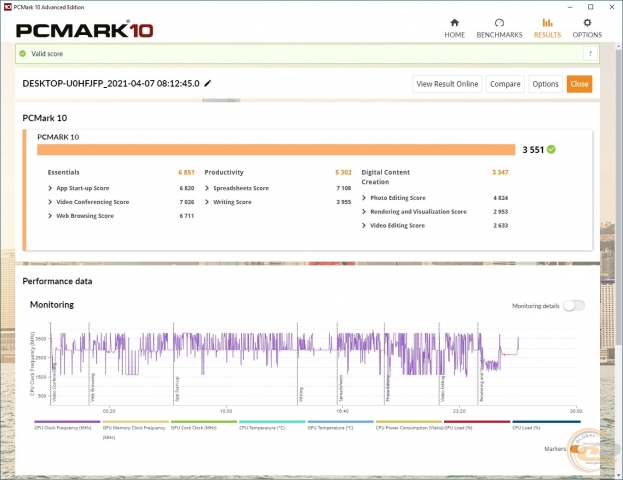The height and width of the screenshot is (480, 623).
Task: Click the Photo Editing marker in chart
Action: click(x=388, y=388)
